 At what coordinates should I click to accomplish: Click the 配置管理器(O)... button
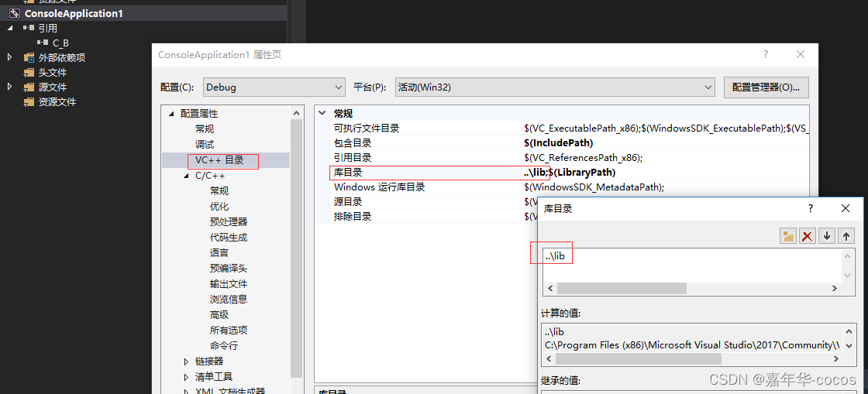(766, 87)
